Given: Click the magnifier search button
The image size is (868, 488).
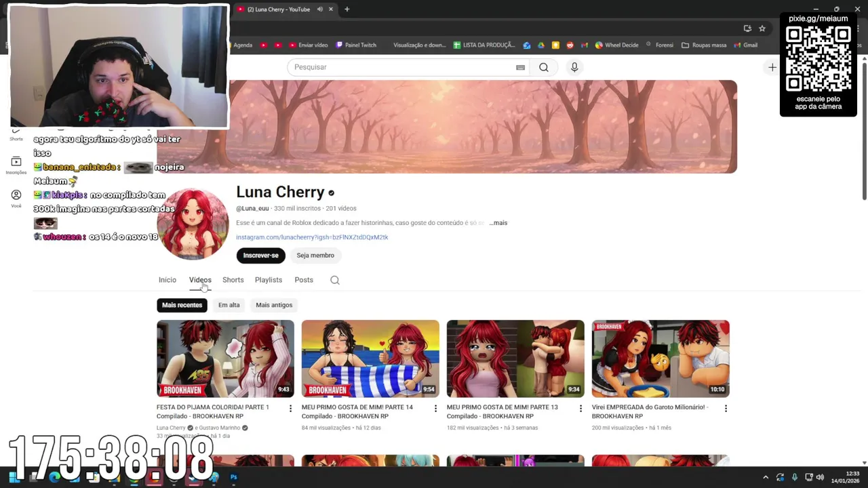Looking at the screenshot, I should 544,67.
